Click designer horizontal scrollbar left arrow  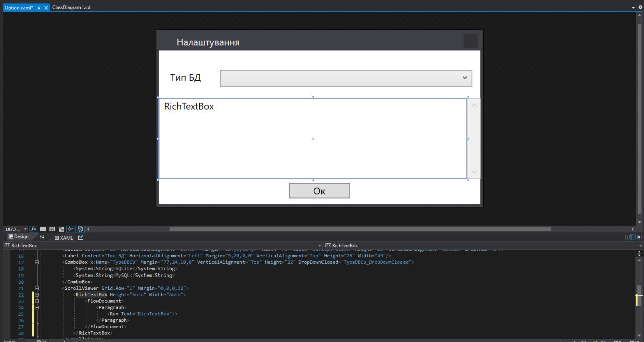[89, 229]
